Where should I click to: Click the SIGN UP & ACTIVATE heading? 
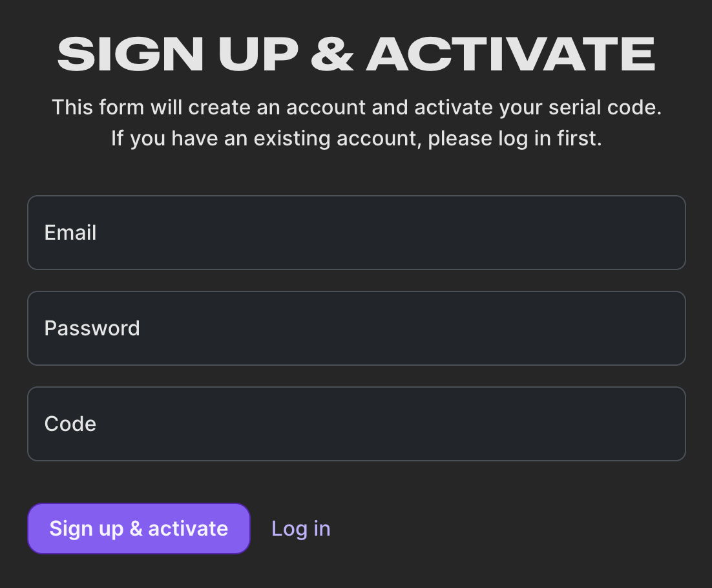click(x=356, y=54)
